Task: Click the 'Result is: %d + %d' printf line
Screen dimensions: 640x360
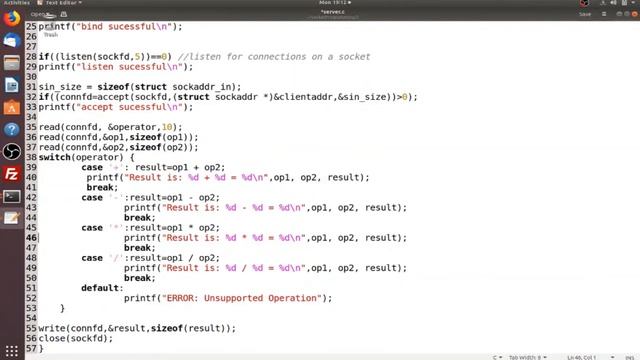Action: coord(228,178)
